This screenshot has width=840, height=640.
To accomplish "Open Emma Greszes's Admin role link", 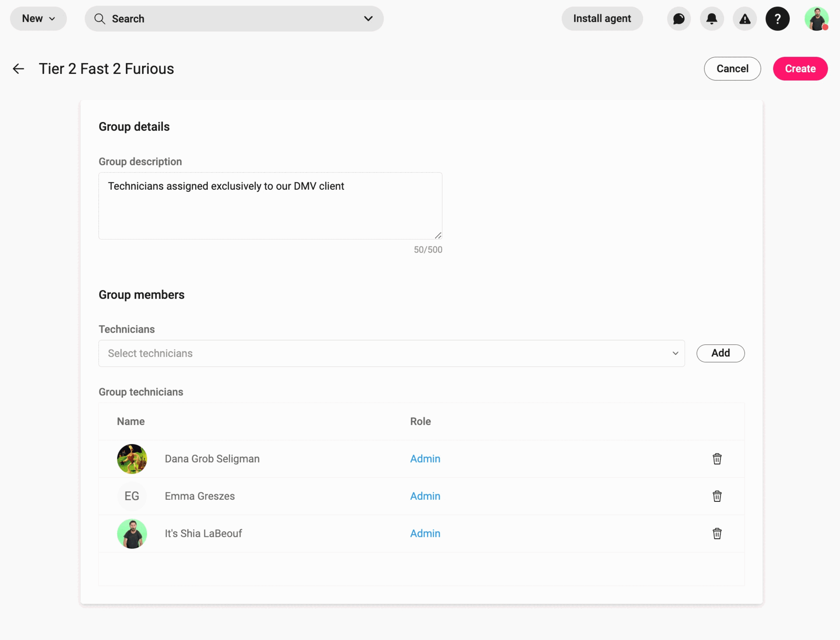I will 425,496.
